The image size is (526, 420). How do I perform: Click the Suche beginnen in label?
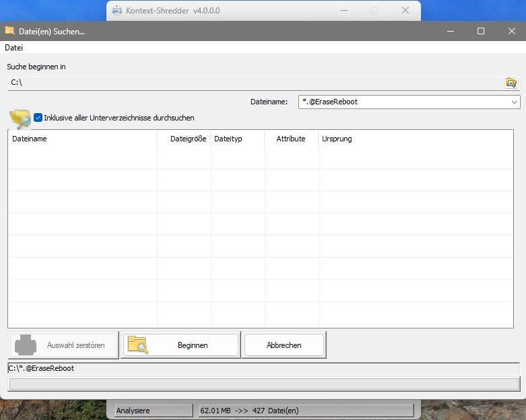pyautogui.click(x=36, y=67)
